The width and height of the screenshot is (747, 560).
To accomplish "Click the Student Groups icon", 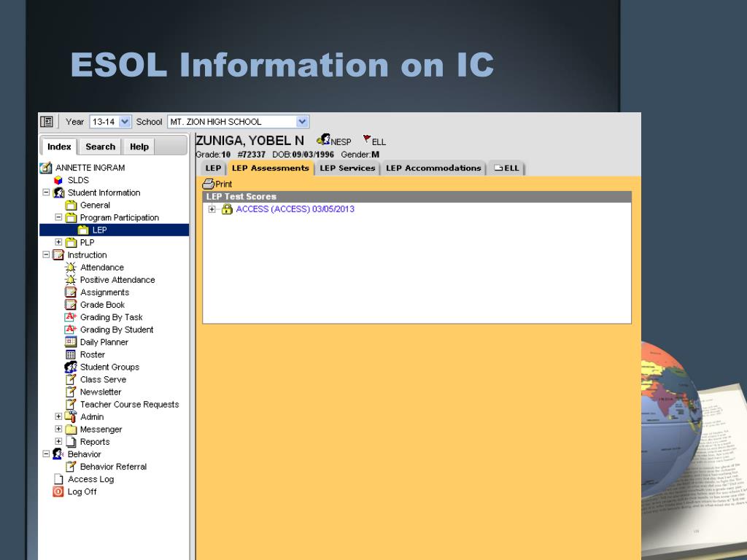I will pos(71,367).
